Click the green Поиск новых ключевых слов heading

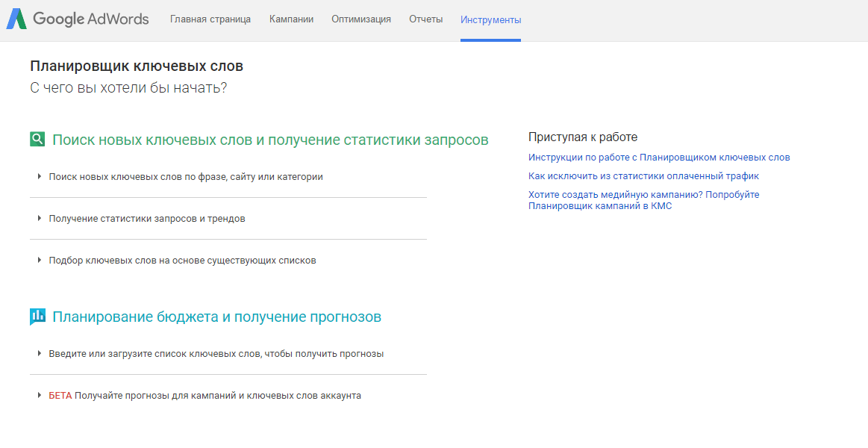pyautogui.click(x=270, y=140)
